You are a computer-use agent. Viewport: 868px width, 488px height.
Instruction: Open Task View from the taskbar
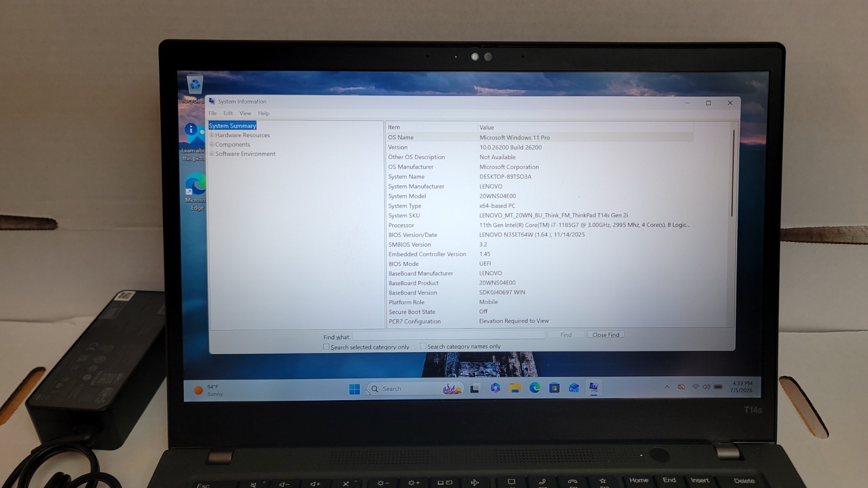475,388
